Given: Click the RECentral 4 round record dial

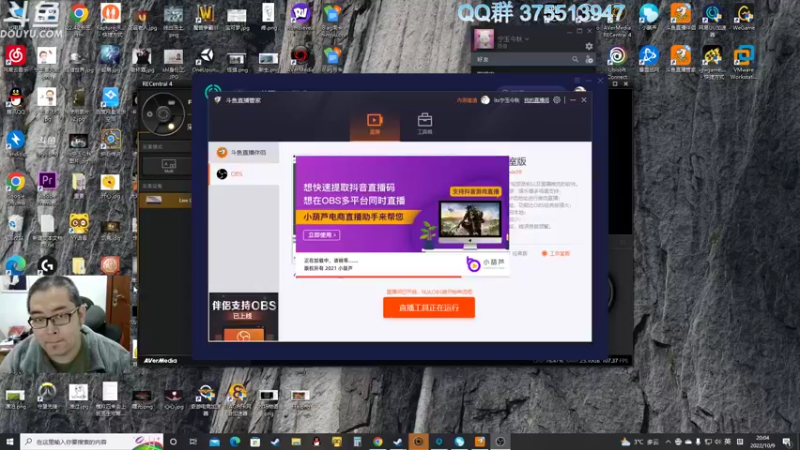Looking at the screenshot, I should pyautogui.click(x=163, y=114).
